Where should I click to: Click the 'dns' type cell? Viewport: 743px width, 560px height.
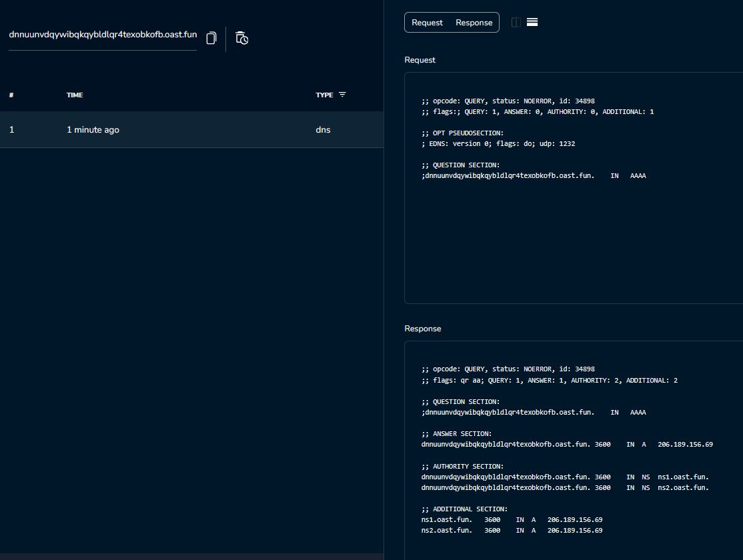(x=323, y=130)
